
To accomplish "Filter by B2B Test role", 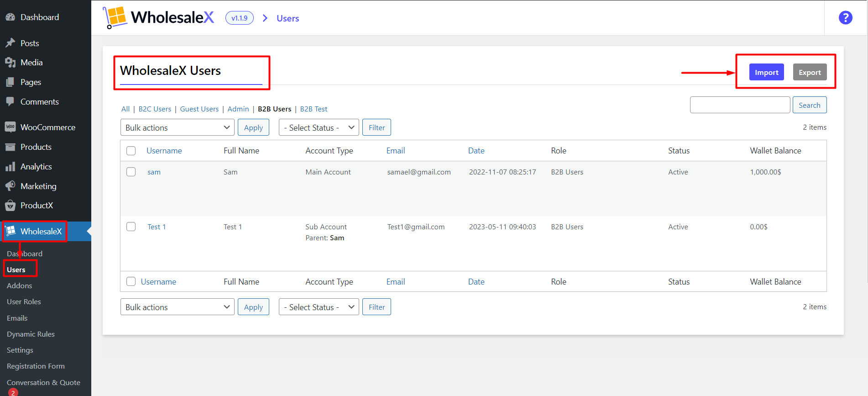I will tap(314, 109).
